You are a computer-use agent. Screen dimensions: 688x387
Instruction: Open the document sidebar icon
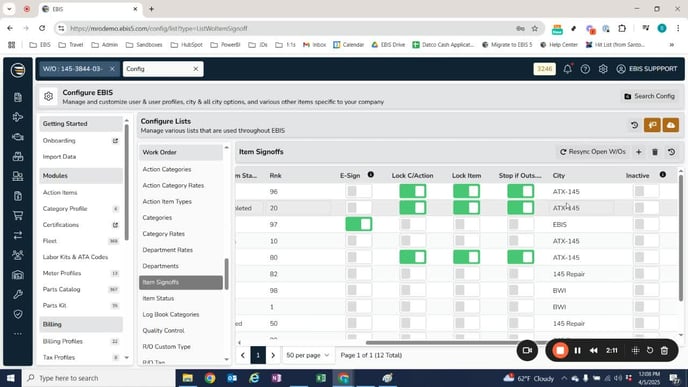coord(18,97)
